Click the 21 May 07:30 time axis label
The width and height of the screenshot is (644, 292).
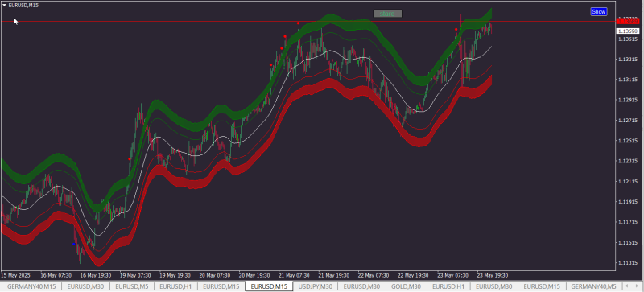pyautogui.click(x=294, y=275)
